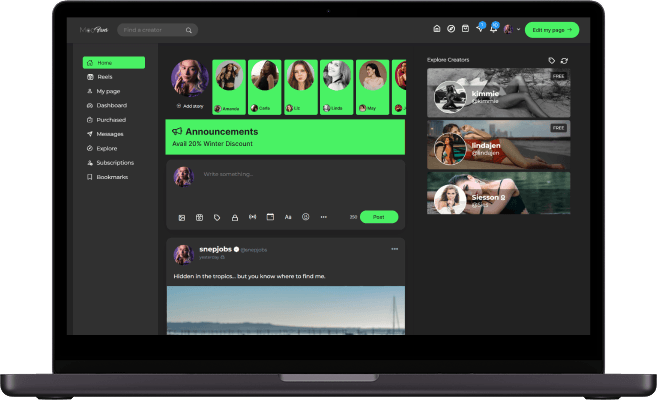Image resolution: width=657 pixels, height=401 pixels.
Task: Open the emoji face icon in composer
Action: [305, 217]
